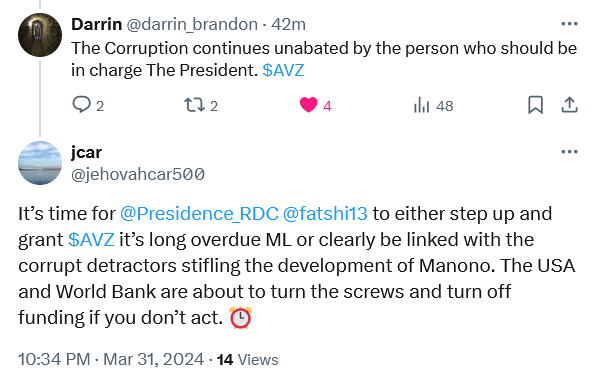Open the @fatshi13 mention

(325, 213)
